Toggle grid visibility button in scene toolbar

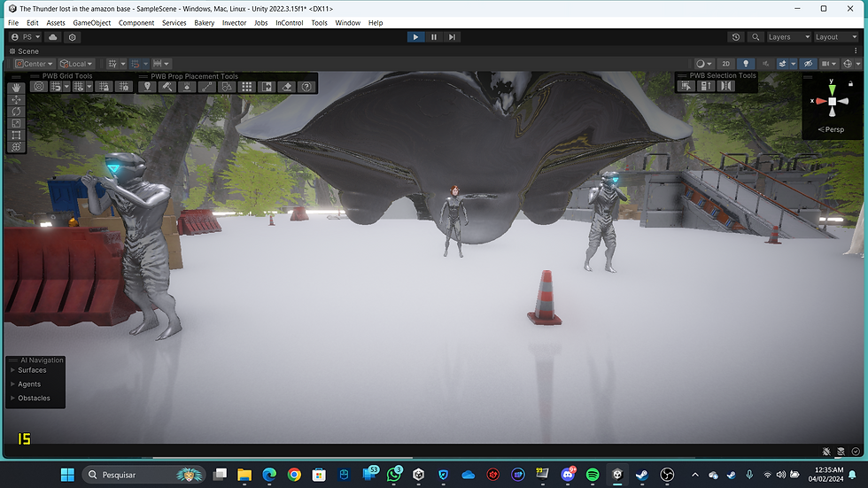(x=112, y=64)
